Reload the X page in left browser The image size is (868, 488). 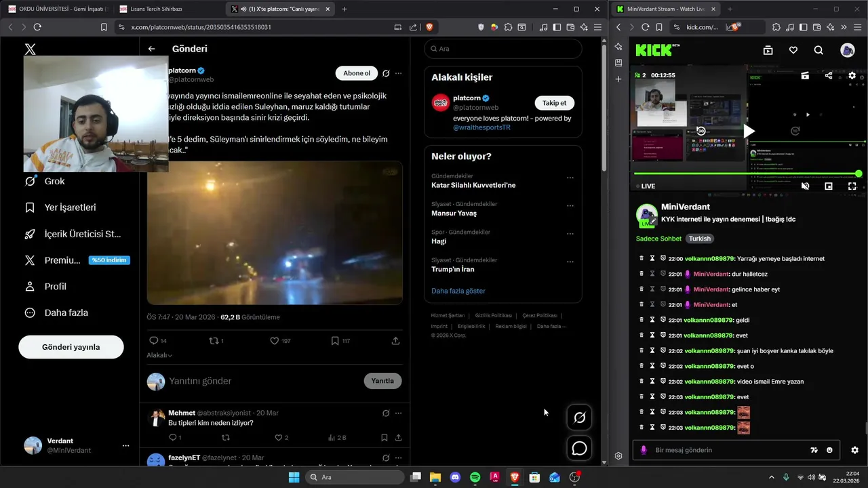pyautogui.click(x=37, y=27)
